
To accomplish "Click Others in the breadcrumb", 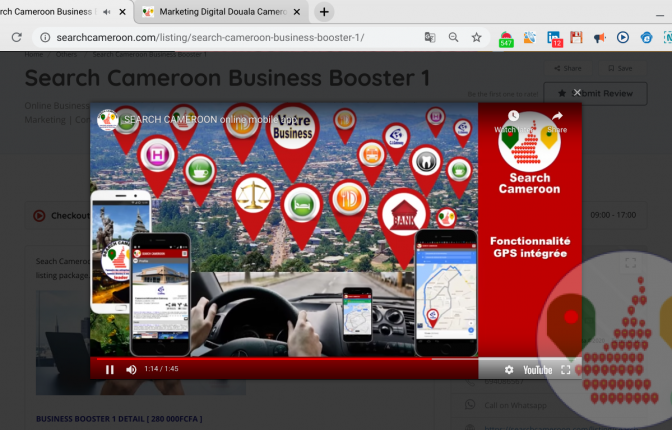I will pyautogui.click(x=66, y=54).
